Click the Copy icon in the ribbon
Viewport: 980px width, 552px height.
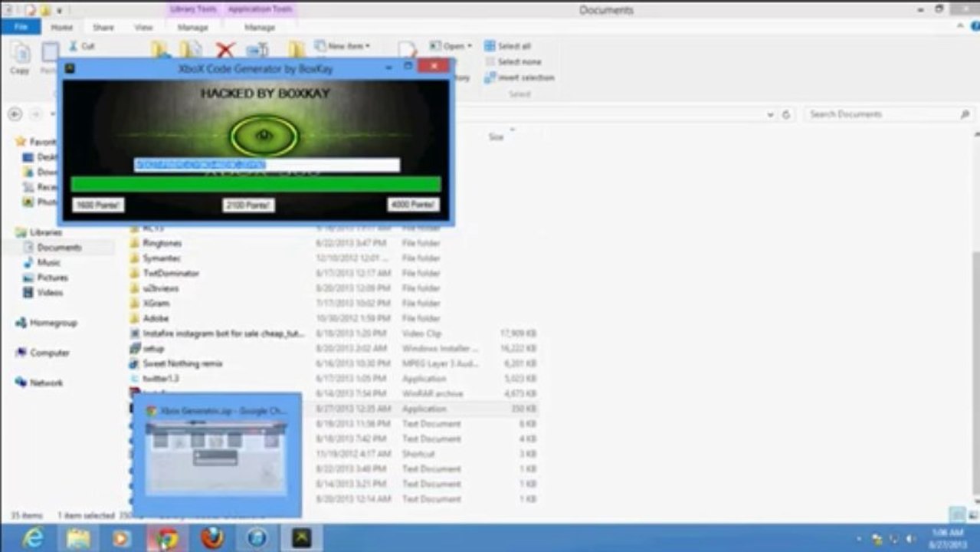coord(20,58)
